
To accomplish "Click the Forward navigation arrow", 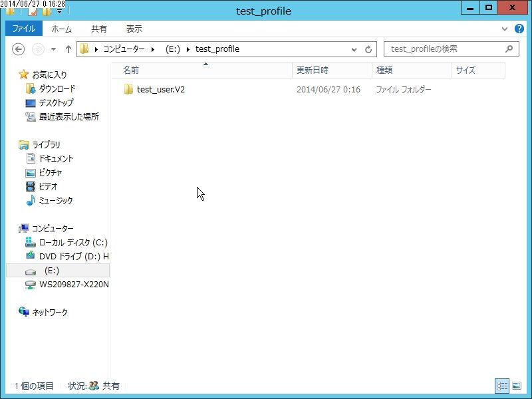I will tap(38, 49).
